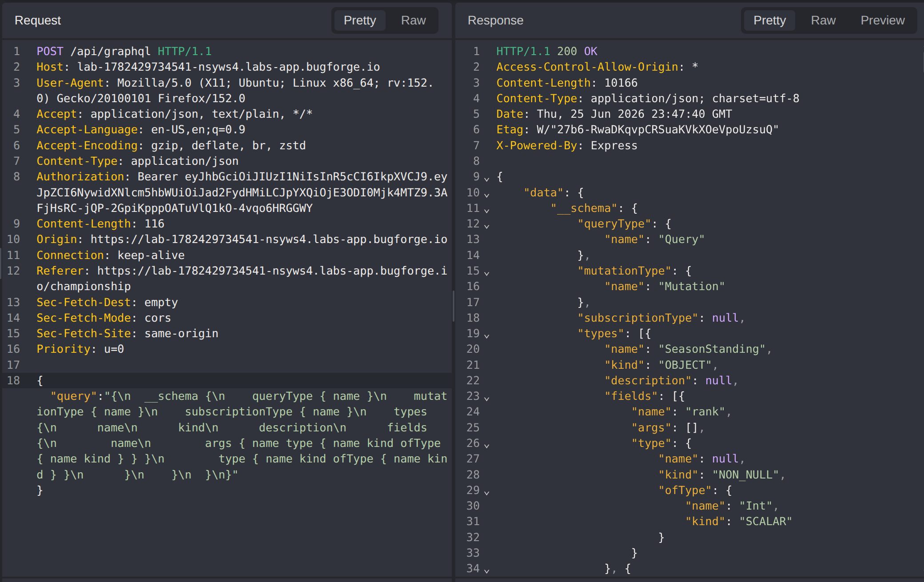Image resolution: width=924 pixels, height=582 pixels.
Task: Click the "SeasonStanding" type name
Action: click(712, 349)
